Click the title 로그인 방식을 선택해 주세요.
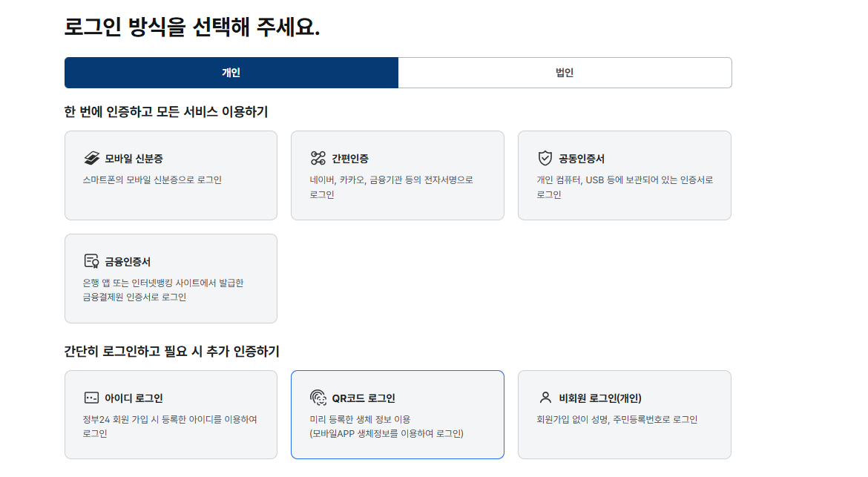 point(192,27)
